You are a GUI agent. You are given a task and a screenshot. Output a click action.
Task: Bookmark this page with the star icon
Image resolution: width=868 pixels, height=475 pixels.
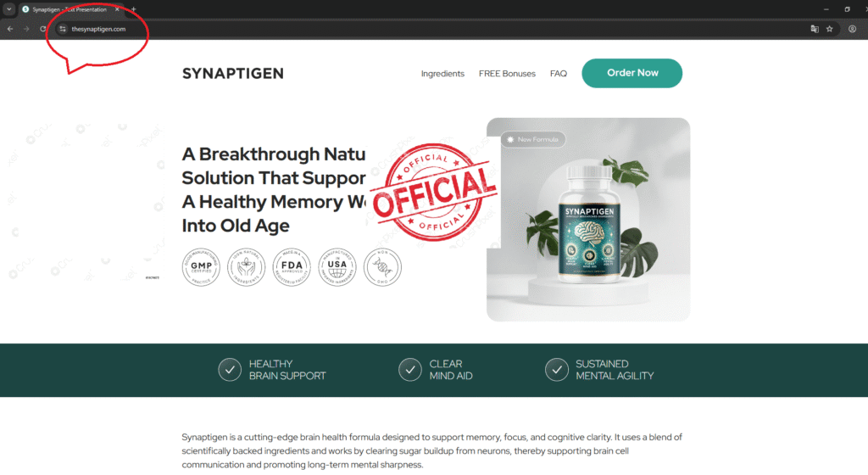(x=829, y=29)
